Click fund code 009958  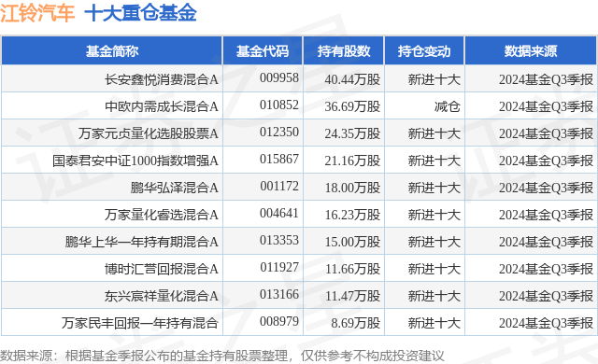coord(279,77)
